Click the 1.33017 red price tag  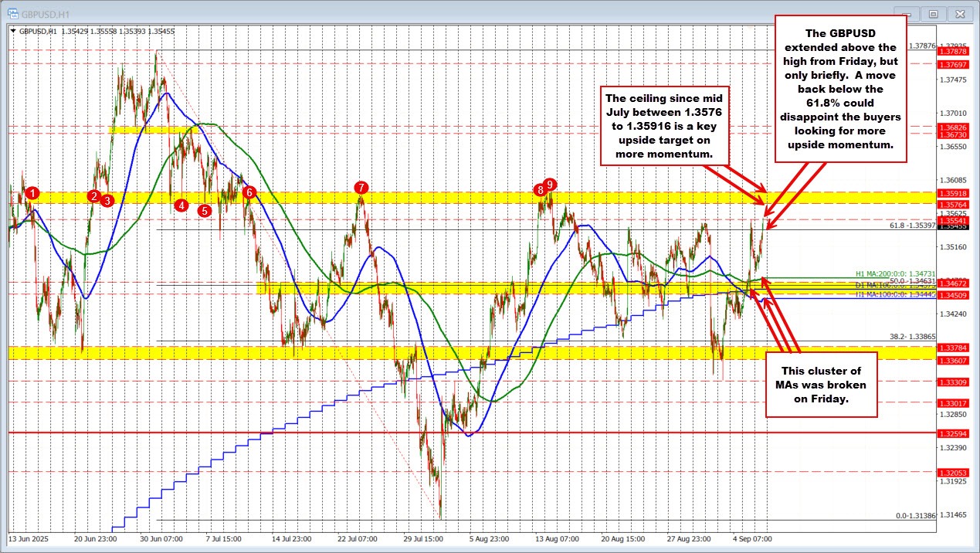click(952, 403)
